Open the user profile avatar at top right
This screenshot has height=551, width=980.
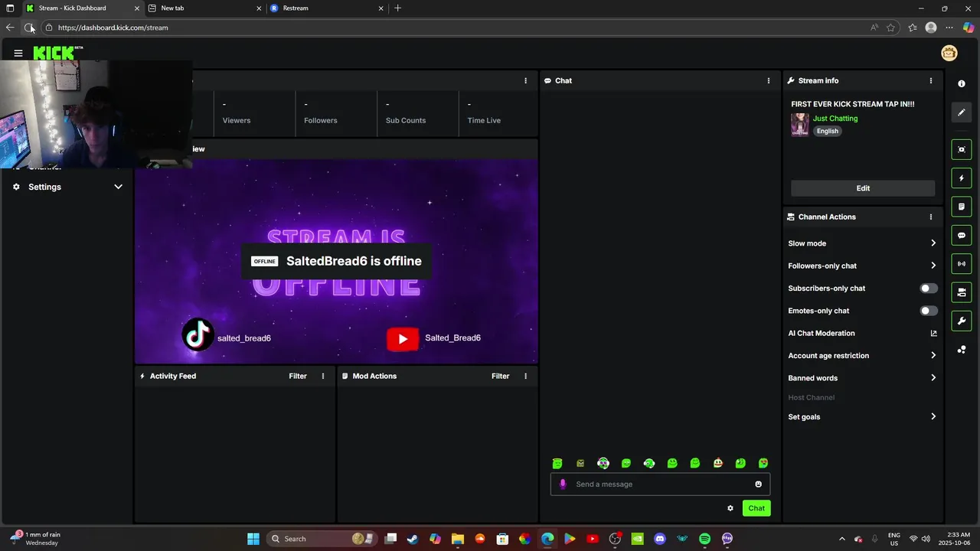click(x=949, y=53)
